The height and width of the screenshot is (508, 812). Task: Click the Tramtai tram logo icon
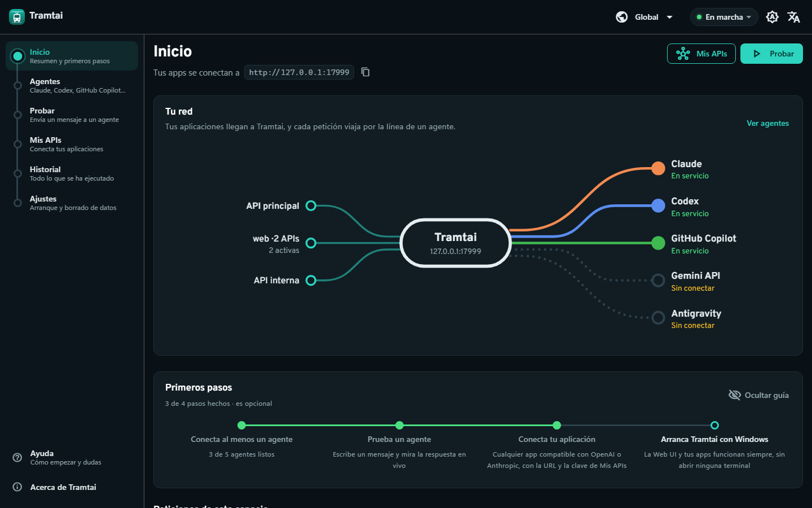17,17
